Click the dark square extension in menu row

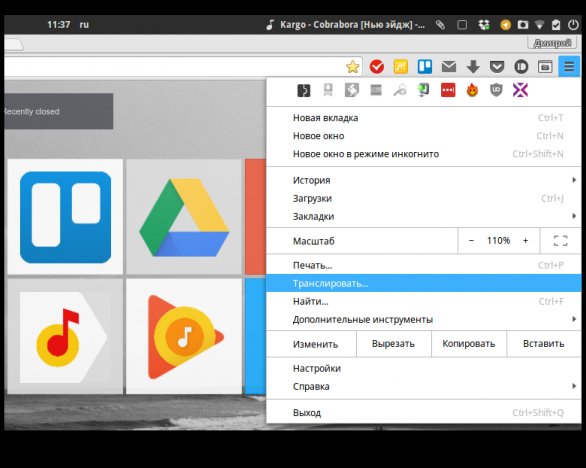303,90
